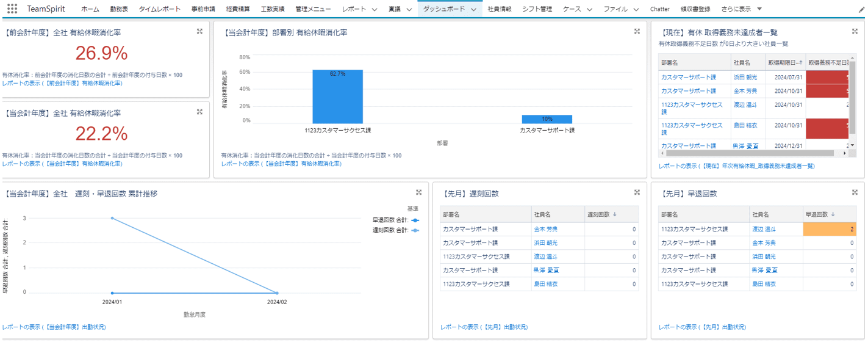
Task: Open the 稟議 tab dropdown chevron
Action: coord(408,9)
